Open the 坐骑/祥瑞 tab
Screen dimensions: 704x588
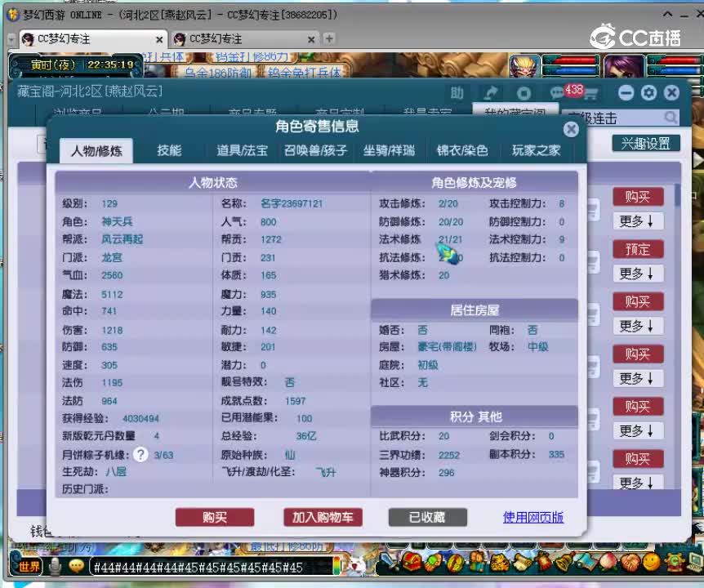click(389, 150)
